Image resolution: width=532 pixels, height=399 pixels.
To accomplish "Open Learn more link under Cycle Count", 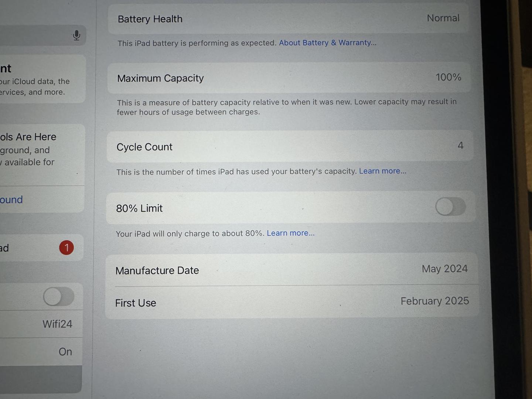I will (x=383, y=171).
